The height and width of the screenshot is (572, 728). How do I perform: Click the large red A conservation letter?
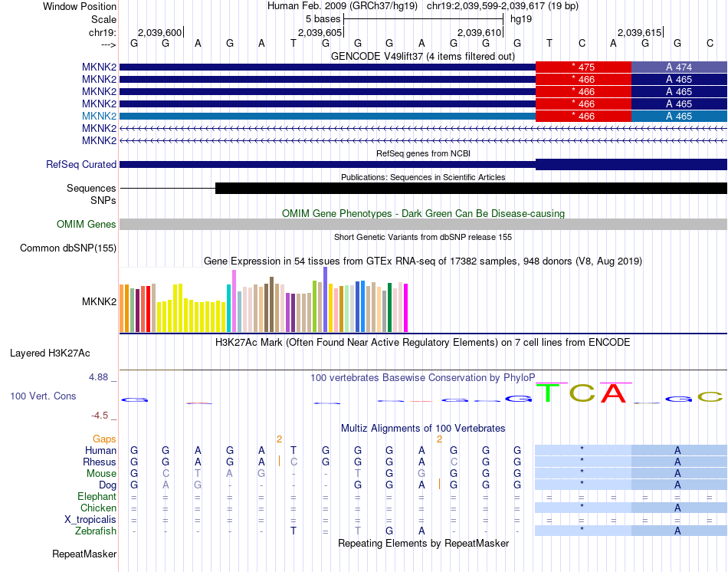(x=613, y=393)
